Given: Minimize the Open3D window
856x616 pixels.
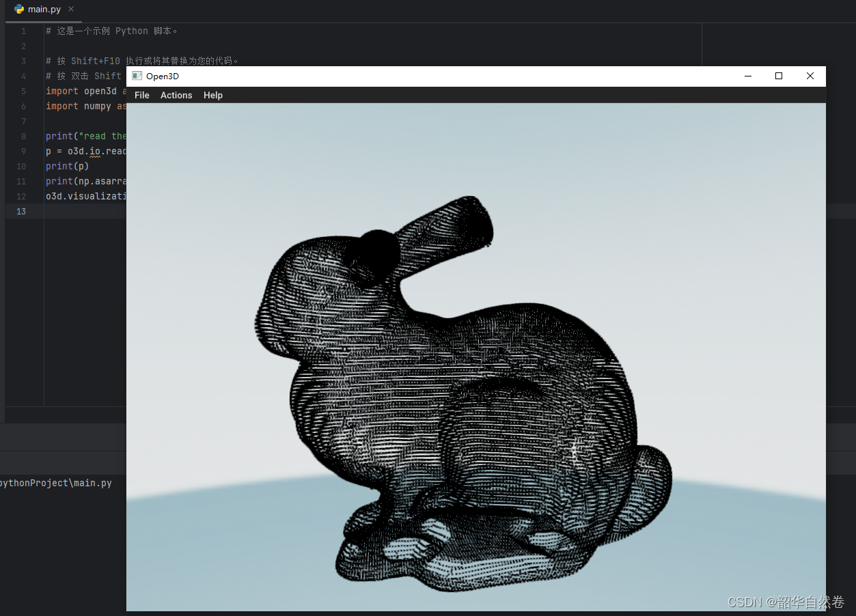Looking at the screenshot, I should [x=747, y=76].
